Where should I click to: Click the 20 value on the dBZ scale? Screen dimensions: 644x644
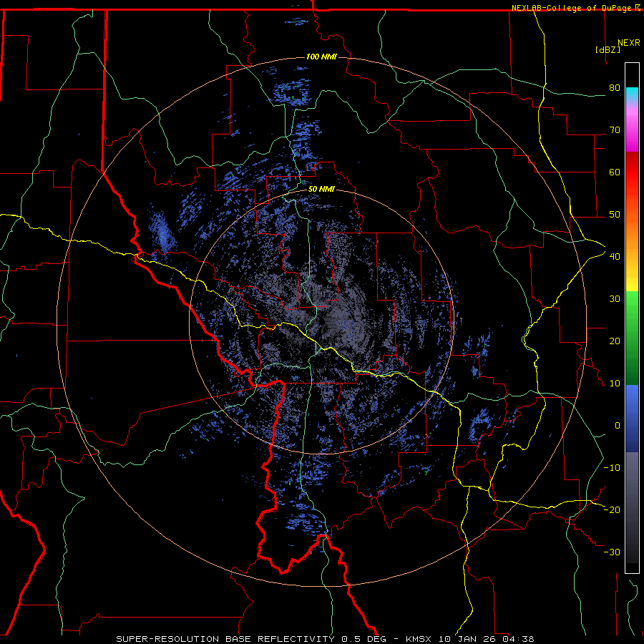pos(615,341)
